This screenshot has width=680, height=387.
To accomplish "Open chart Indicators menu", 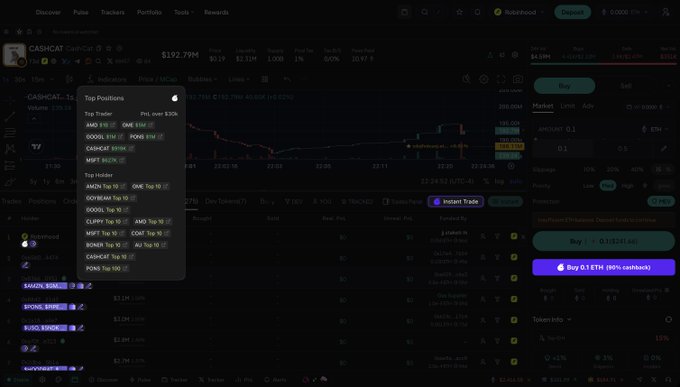I will (x=107, y=79).
